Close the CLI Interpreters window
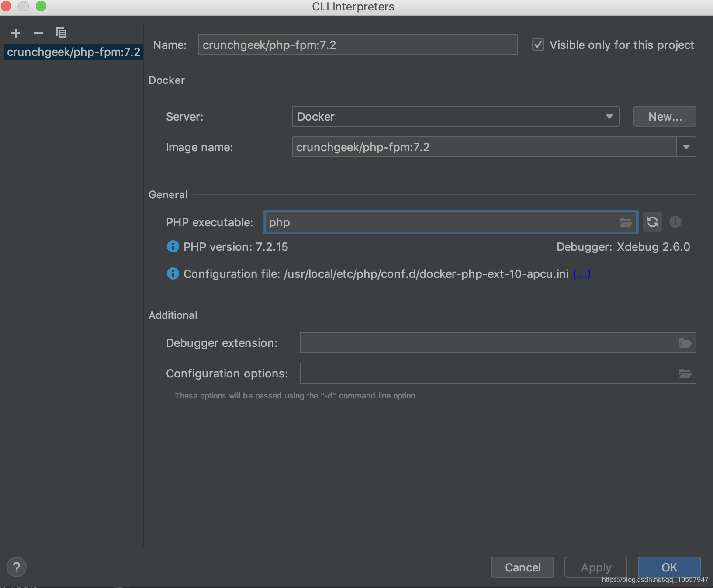 click(x=6, y=6)
